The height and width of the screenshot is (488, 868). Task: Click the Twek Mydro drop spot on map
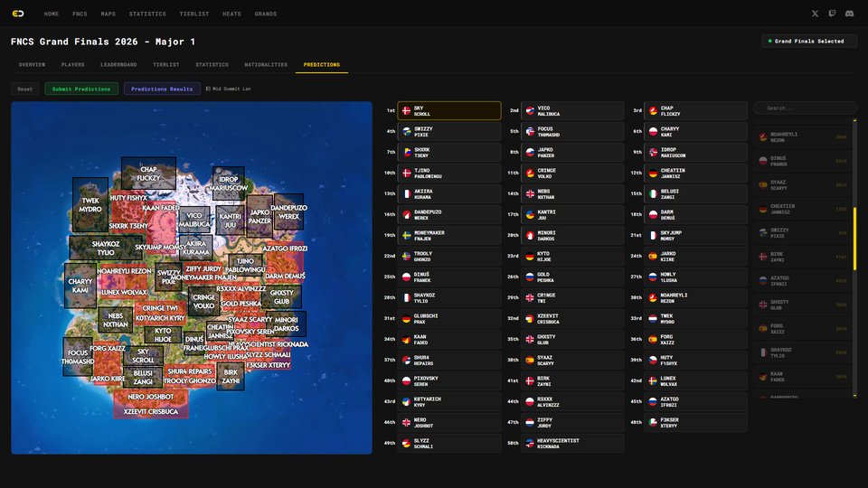coord(90,205)
